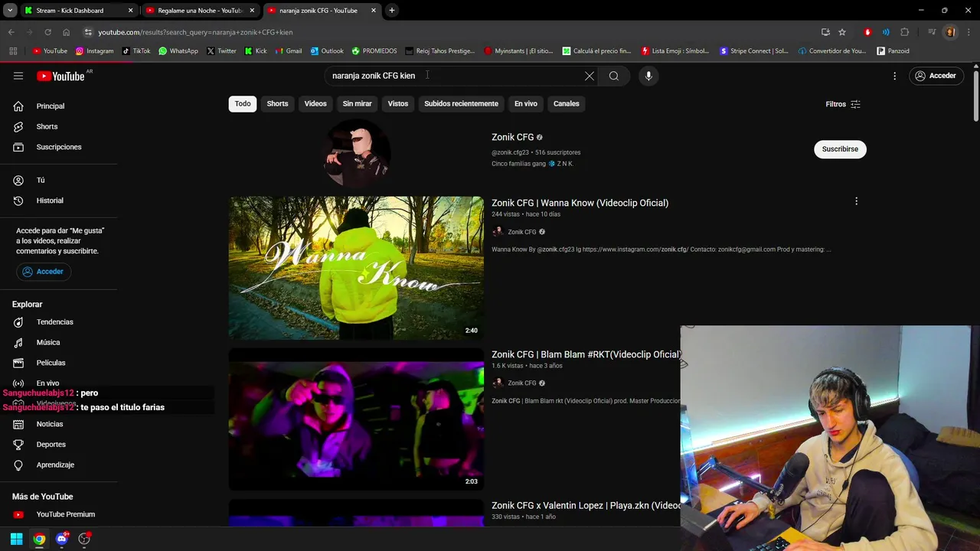Open Discord from the taskbar
Viewport: 980px width, 551px height.
[62, 539]
